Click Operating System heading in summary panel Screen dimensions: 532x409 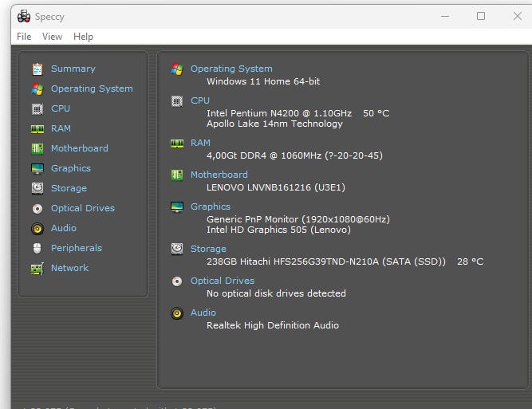(x=231, y=69)
